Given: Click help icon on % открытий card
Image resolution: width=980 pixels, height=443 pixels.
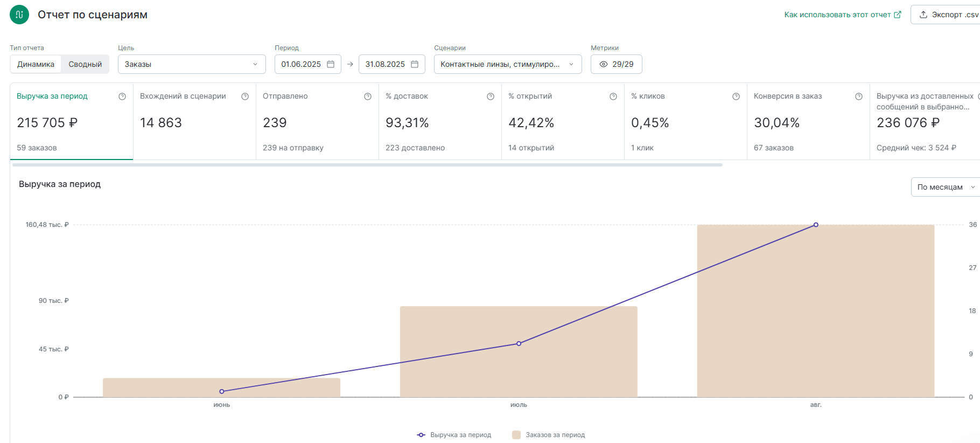Looking at the screenshot, I should (x=613, y=96).
